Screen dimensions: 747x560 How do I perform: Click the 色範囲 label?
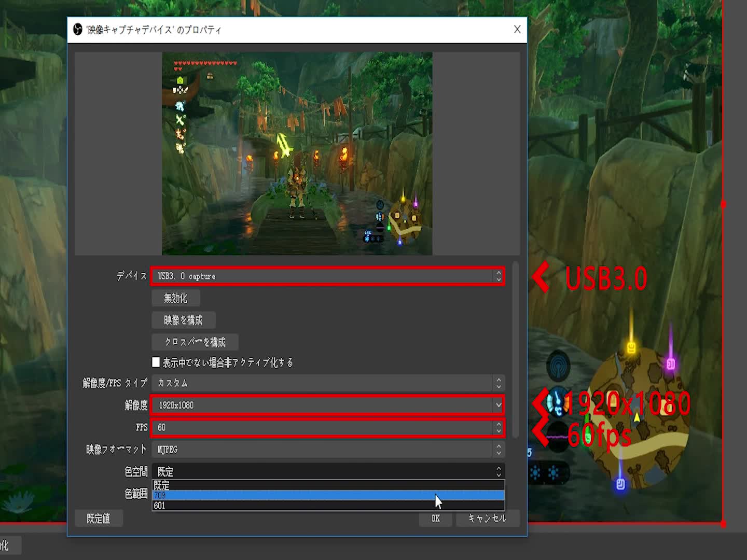tap(136, 494)
